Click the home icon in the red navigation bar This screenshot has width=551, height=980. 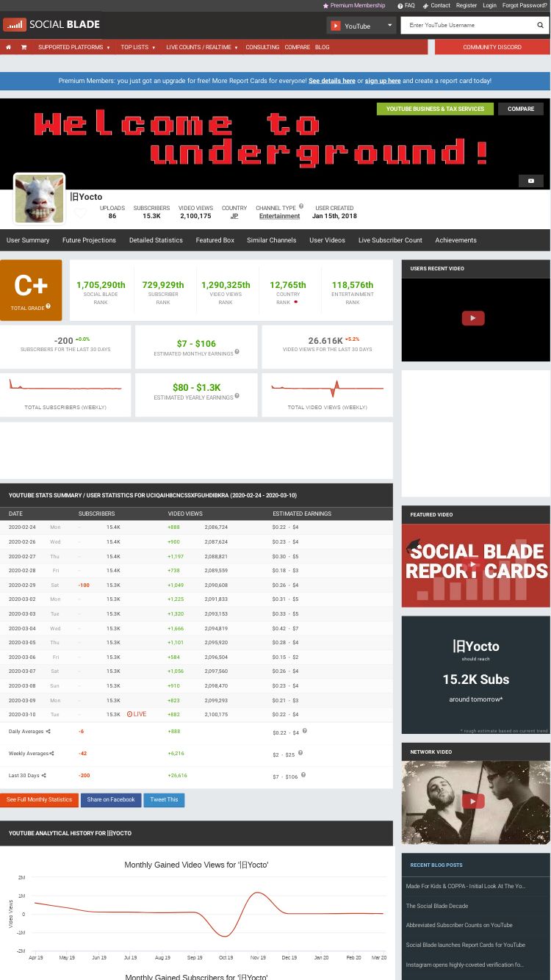8,47
